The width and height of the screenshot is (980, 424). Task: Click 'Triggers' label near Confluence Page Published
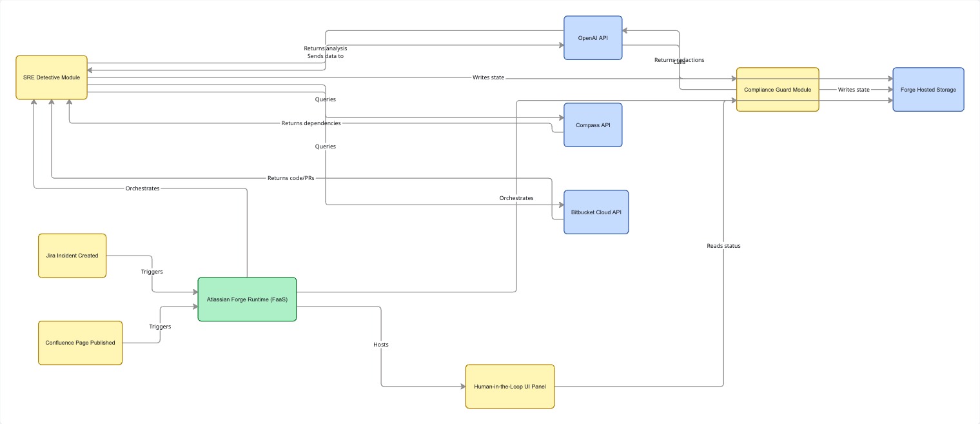pos(160,327)
